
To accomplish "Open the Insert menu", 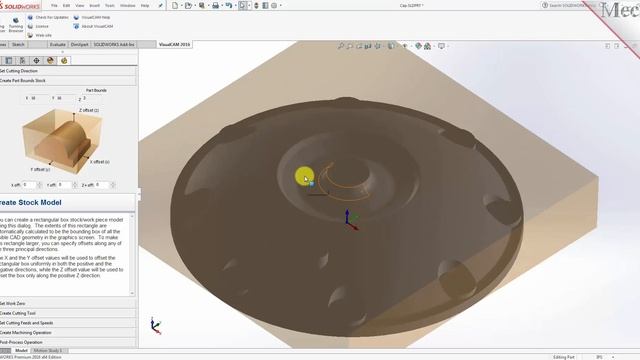I will pos(94,6).
